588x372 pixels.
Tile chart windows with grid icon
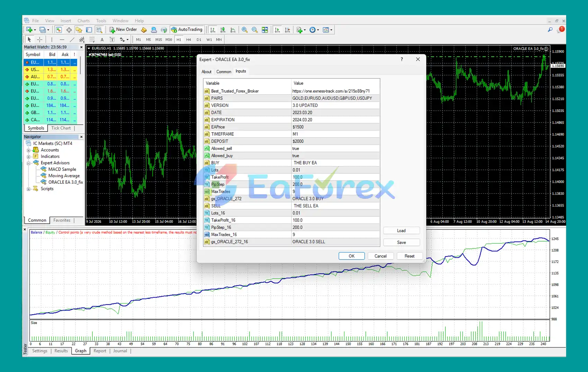pyautogui.click(x=265, y=30)
